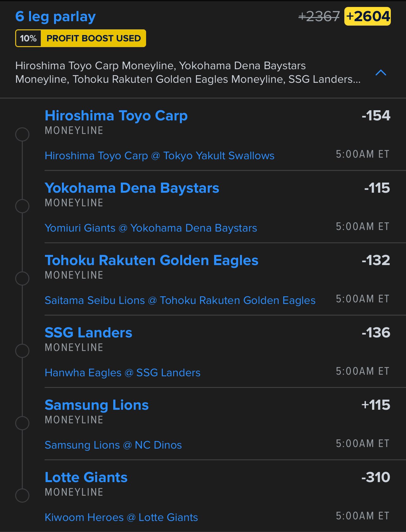Open the Kiwoom Heroes @ Lotte Giants matchup
The width and height of the screenshot is (406, 532).
pos(121,517)
